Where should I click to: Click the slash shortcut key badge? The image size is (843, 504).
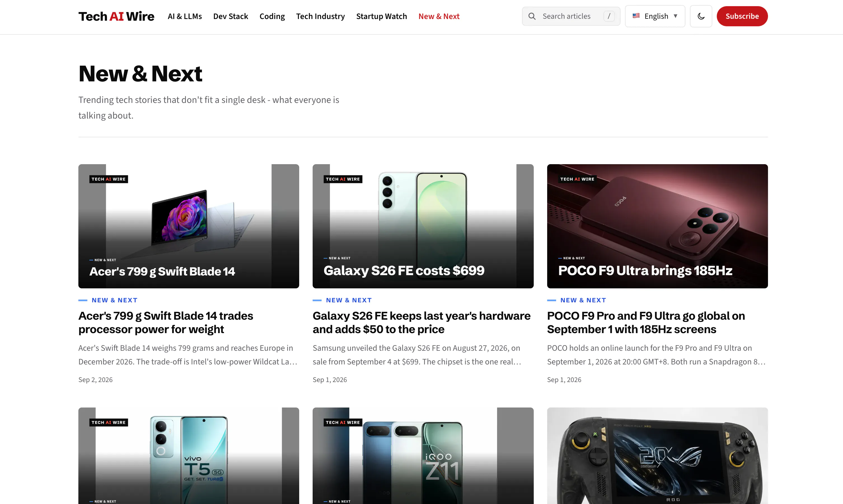(x=609, y=16)
